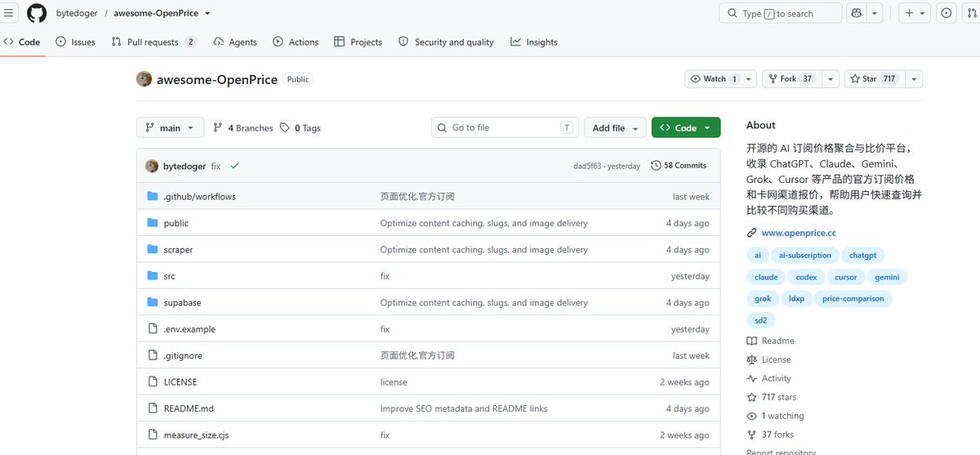Expand the Copilot dropdown arrow in header
The width and height of the screenshot is (980, 455).
click(875, 13)
